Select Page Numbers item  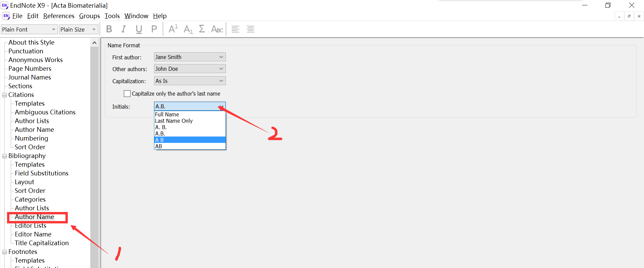(x=30, y=68)
